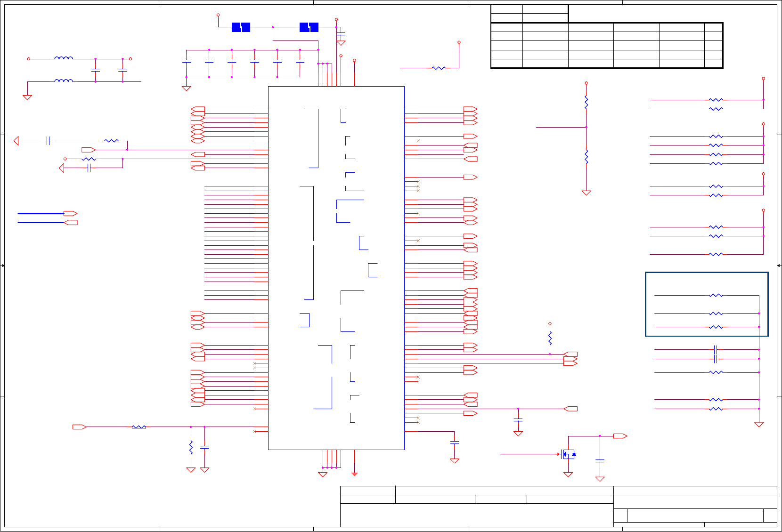Select the capacitor under the IC's bottom-right pin

455,443
